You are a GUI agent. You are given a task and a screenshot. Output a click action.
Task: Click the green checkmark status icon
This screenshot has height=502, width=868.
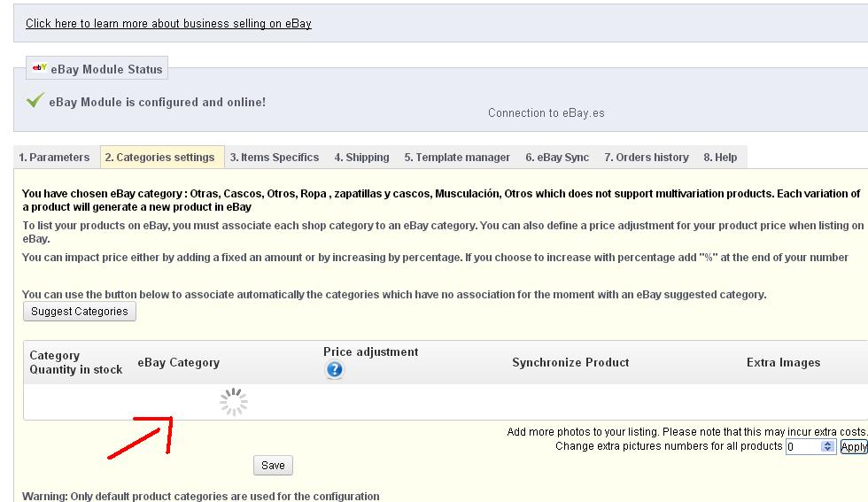tap(35, 100)
